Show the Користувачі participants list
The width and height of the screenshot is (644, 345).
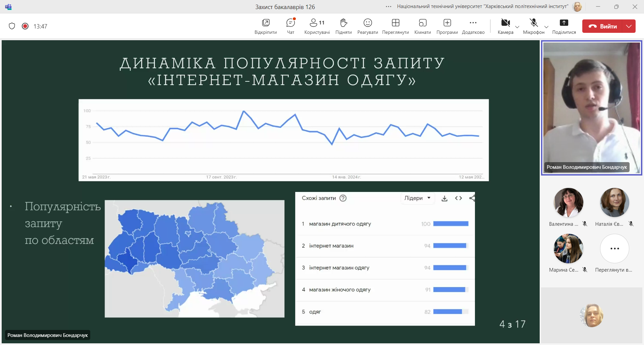pos(317,26)
